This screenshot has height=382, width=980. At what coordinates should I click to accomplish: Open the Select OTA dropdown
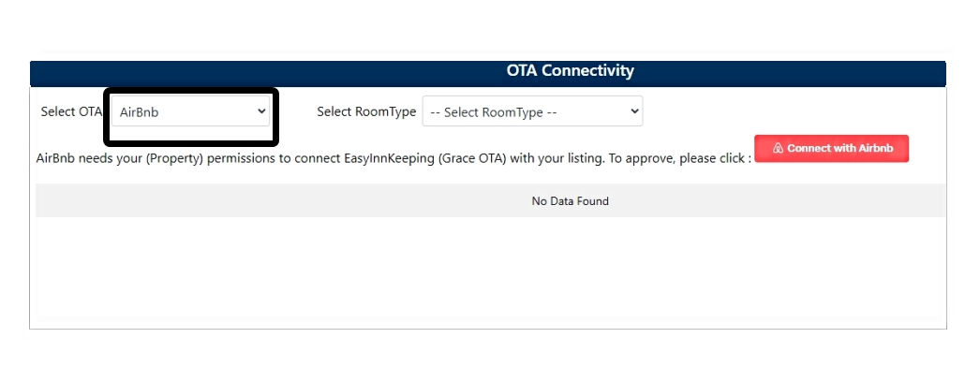[190, 112]
